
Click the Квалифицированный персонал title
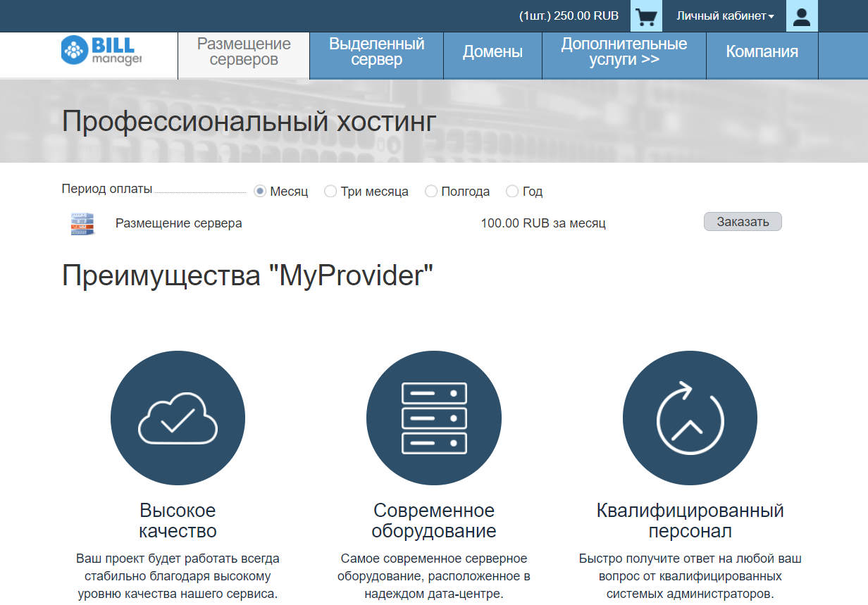click(690, 520)
